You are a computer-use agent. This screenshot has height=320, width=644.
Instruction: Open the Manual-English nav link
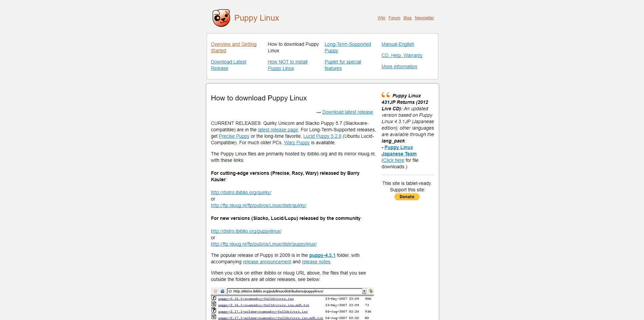tap(398, 44)
